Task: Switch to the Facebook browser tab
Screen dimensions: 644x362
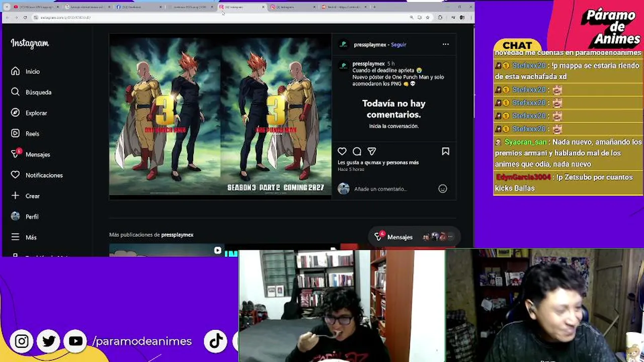Action: tap(139, 7)
